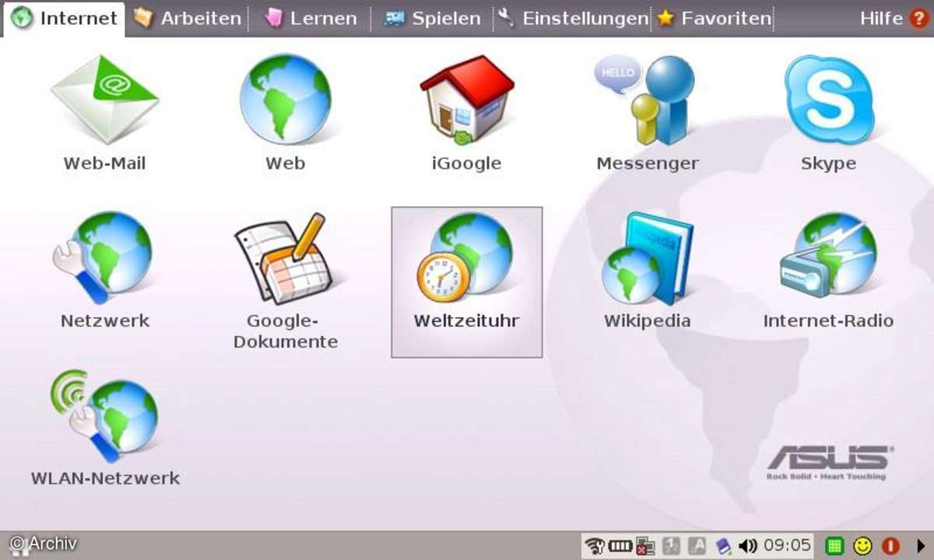This screenshot has height=560, width=934.
Task: Click the disconnected network tray icon
Action: point(645,545)
